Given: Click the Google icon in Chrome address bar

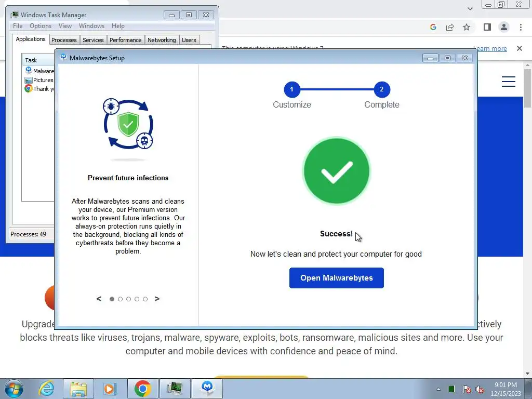Looking at the screenshot, I should [433, 27].
